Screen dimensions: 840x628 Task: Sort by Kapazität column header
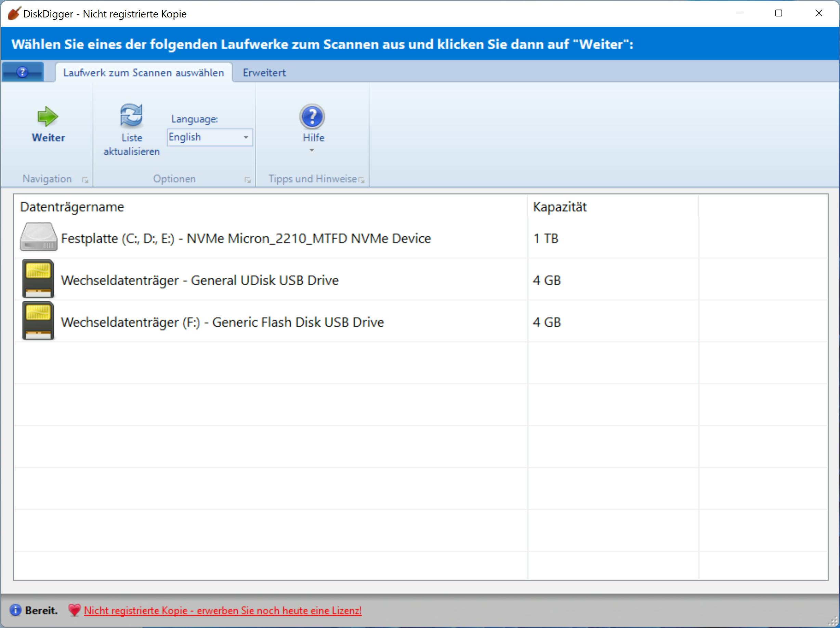559,207
